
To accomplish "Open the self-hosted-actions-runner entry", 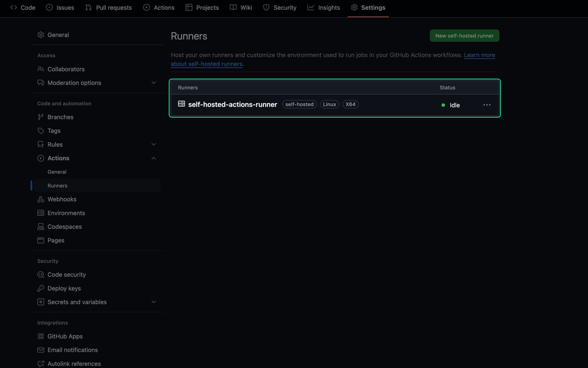I will tap(233, 104).
